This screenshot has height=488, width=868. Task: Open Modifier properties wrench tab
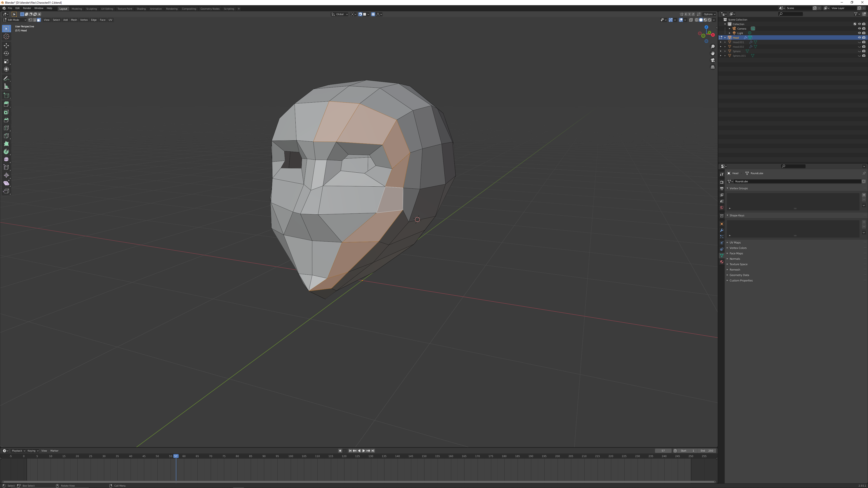pos(722,230)
